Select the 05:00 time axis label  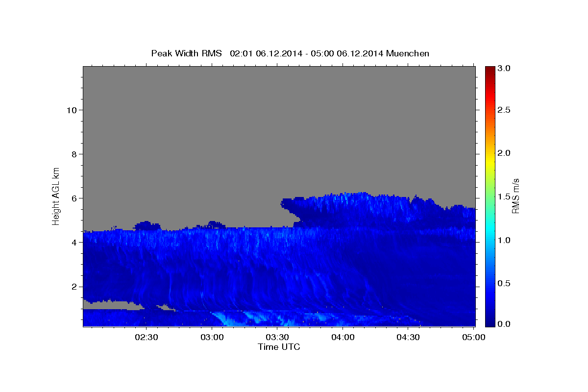pyautogui.click(x=473, y=337)
